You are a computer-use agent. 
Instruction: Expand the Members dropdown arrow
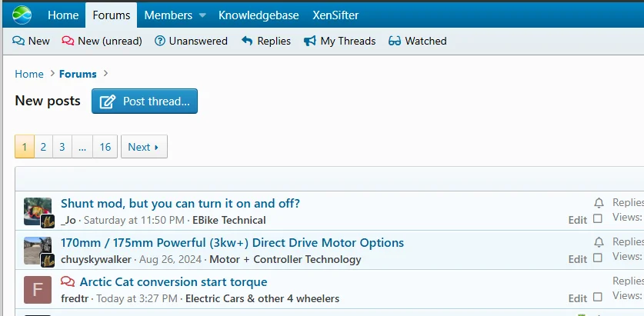tap(202, 15)
